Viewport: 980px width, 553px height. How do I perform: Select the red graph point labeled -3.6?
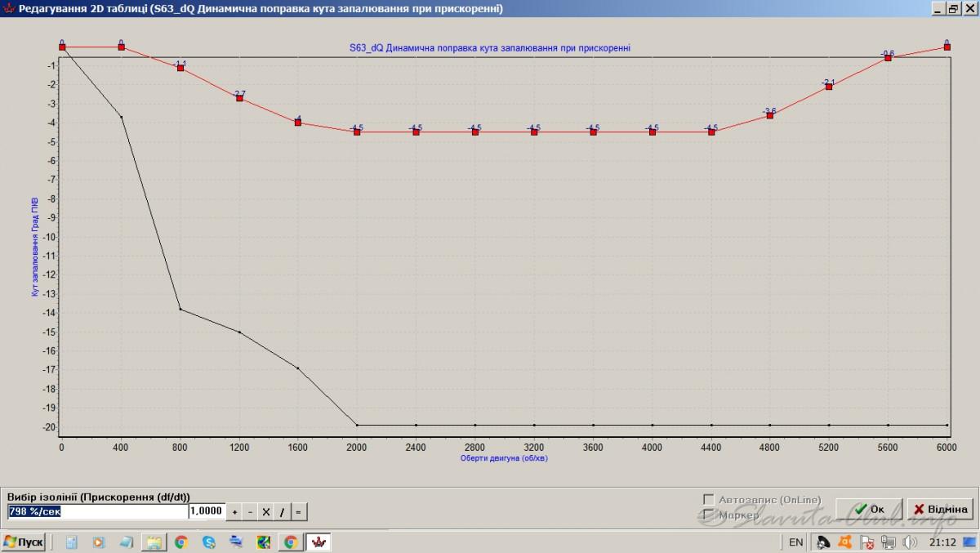[770, 116]
